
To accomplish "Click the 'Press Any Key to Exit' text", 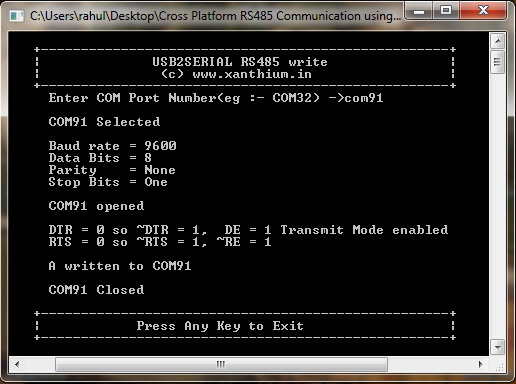I will (x=220, y=326).
